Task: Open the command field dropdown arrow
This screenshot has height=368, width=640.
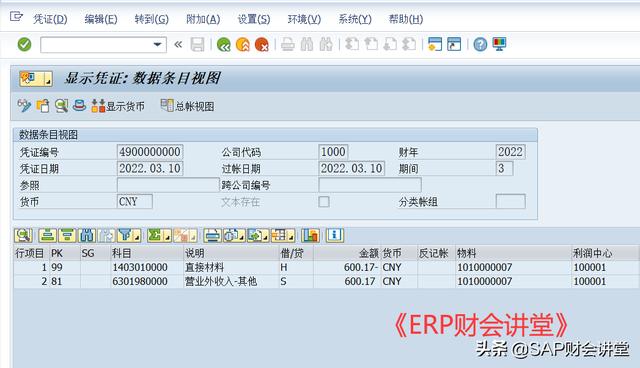Action: coord(157,44)
